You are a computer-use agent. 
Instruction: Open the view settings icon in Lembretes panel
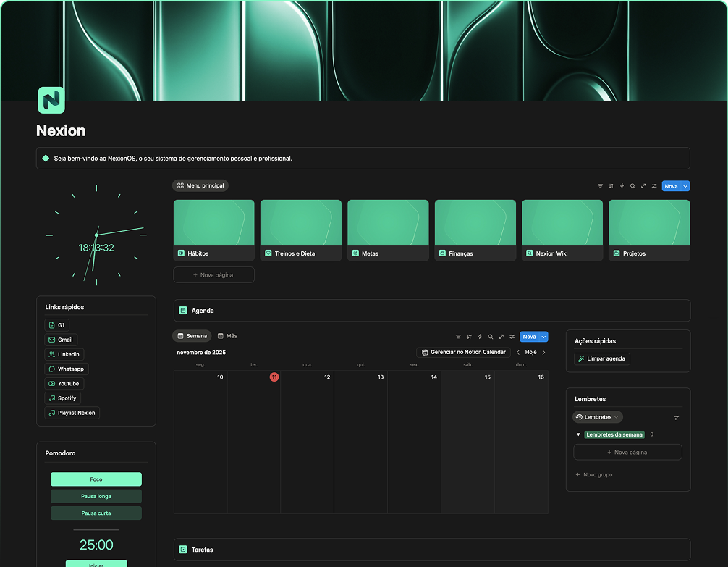pyautogui.click(x=677, y=418)
